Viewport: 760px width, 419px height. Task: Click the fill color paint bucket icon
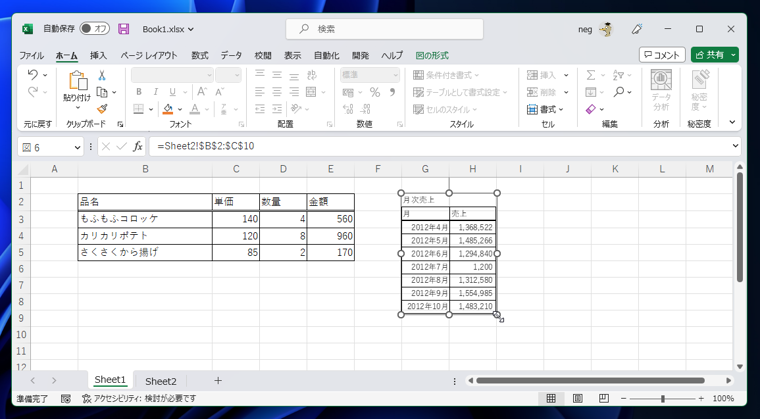pyautogui.click(x=168, y=109)
